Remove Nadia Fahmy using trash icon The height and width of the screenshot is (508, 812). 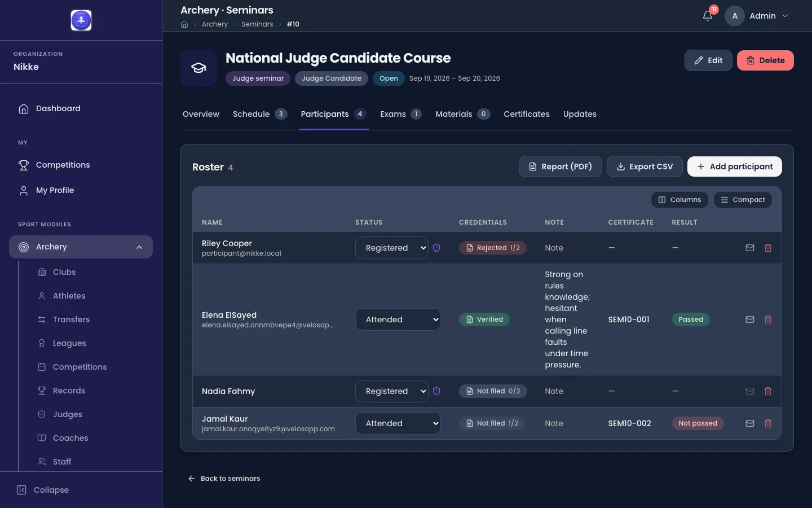tap(768, 391)
